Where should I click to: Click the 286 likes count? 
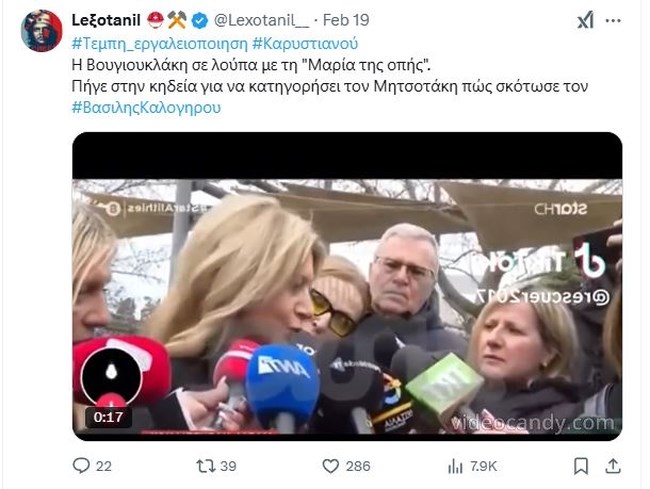(358, 466)
